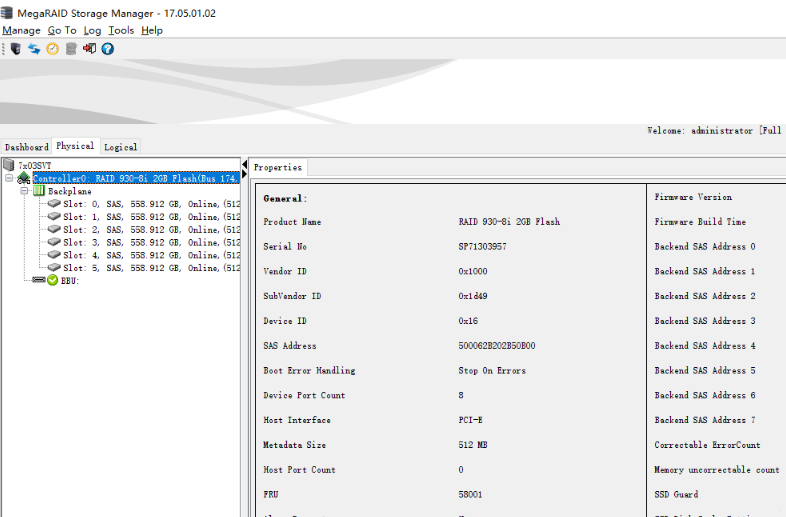Click the server shield toolbar icon
This screenshot has height=517, width=786.
click(15, 48)
